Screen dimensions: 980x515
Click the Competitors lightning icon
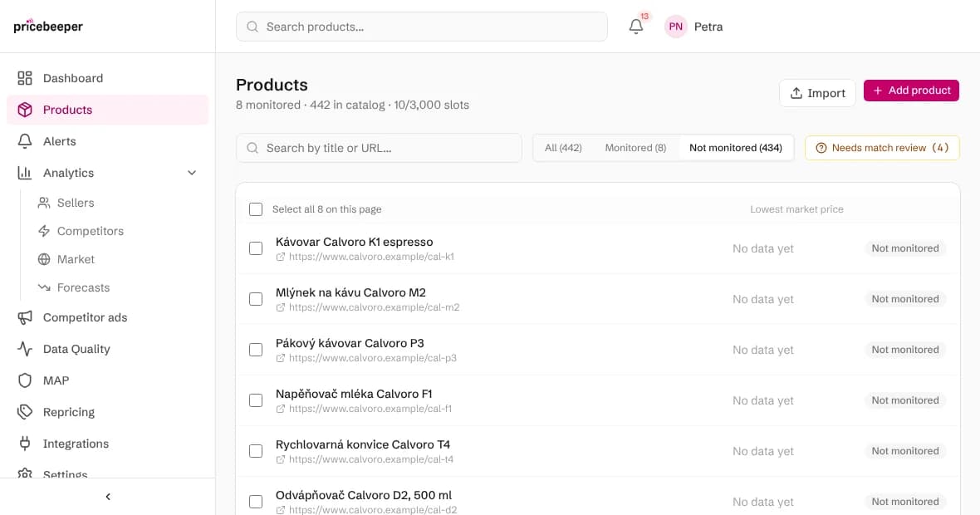(x=44, y=231)
